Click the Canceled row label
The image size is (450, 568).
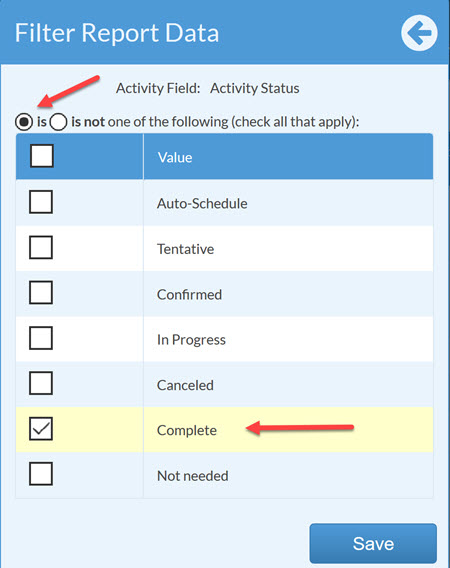point(185,385)
